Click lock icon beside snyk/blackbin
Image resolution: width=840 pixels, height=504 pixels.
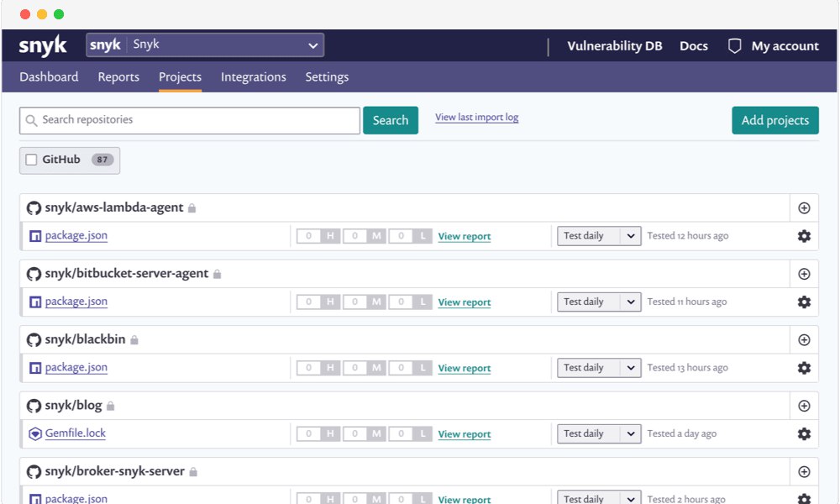point(134,339)
